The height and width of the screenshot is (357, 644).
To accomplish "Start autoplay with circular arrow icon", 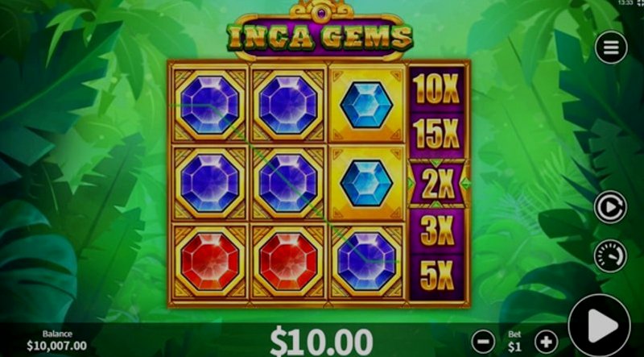I will point(610,206).
